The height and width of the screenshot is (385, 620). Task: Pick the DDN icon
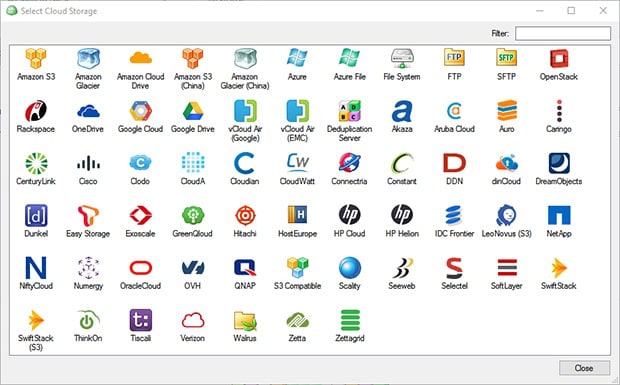click(x=454, y=163)
